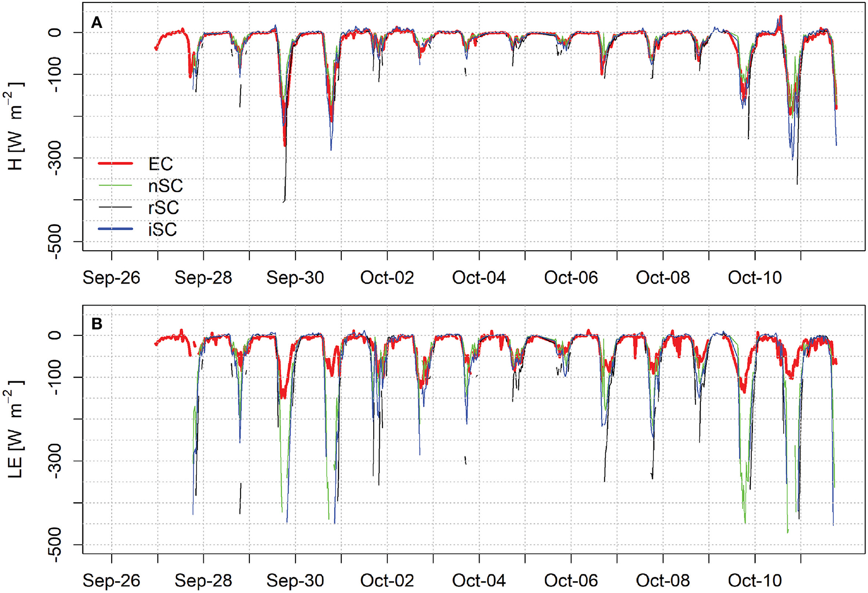Select the nSC legend text label
Screen dimensions: 868x593
pos(165,186)
